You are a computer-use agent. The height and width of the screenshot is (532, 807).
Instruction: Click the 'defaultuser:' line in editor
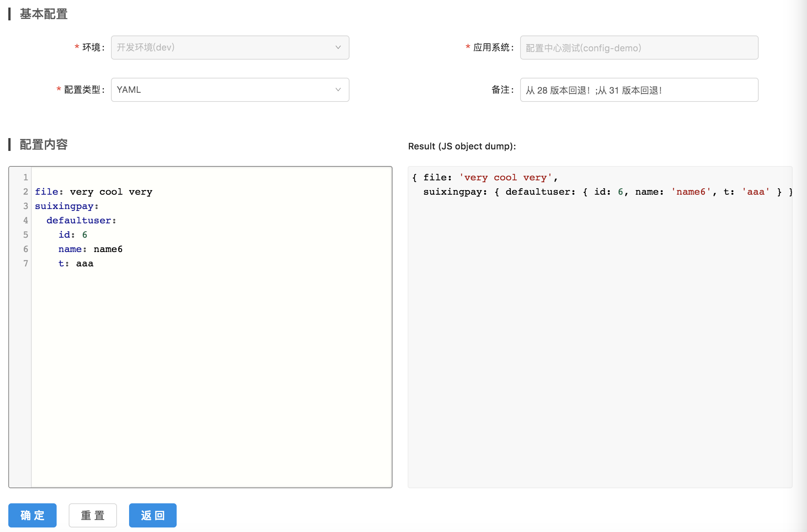(81, 220)
